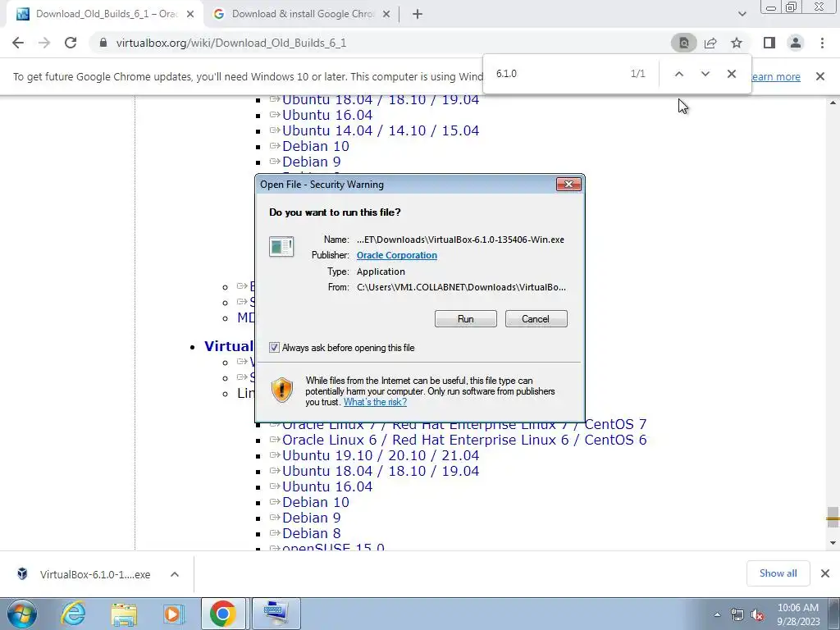Screen dimensions: 840x630
Task: Click the Chrome taskbar icon
Action: pos(223,614)
